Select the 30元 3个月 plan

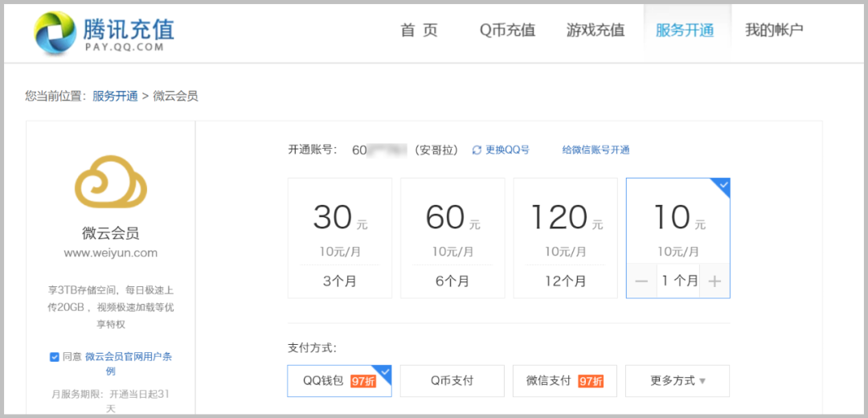340,238
